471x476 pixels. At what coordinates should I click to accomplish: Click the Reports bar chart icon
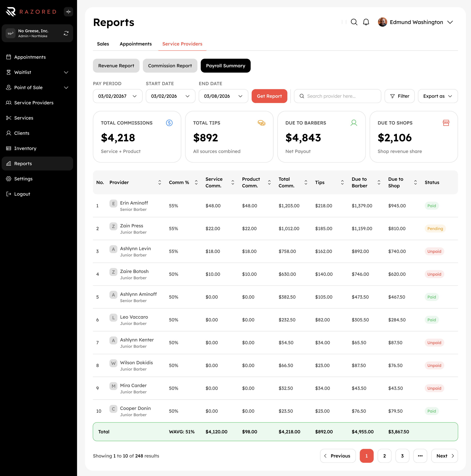tap(9, 164)
